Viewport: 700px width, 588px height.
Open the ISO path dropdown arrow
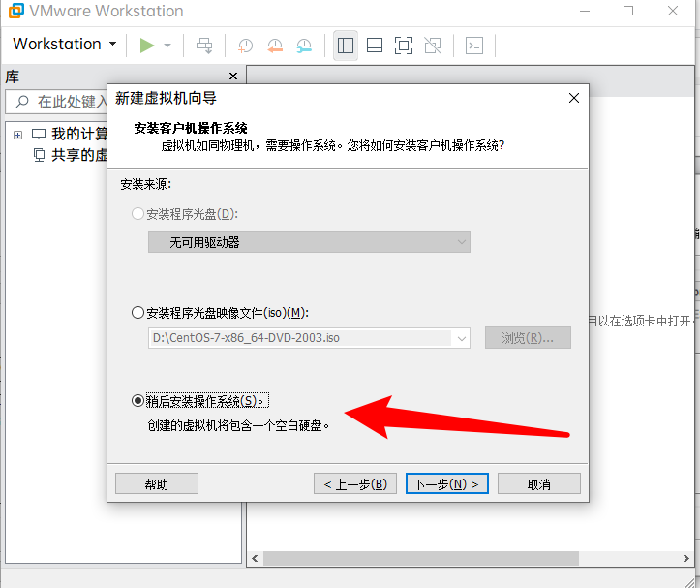pos(462,338)
